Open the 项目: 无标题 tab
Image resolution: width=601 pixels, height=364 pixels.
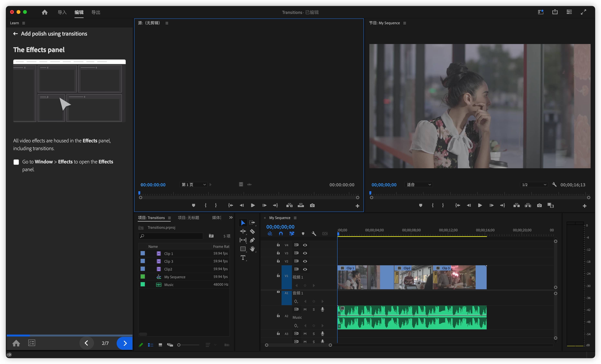pyautogui.click(x=188, y=218)
